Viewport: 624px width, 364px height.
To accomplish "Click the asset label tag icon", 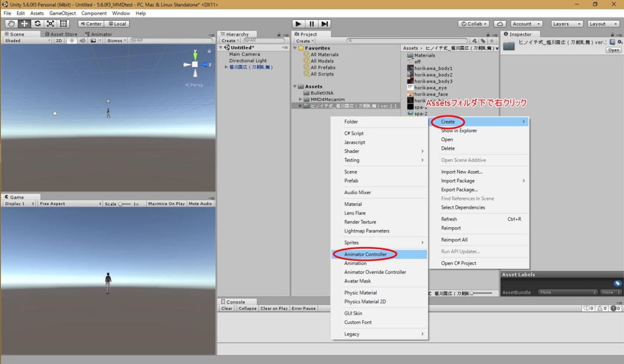I will pyautogui.click(x=617, y=283).
